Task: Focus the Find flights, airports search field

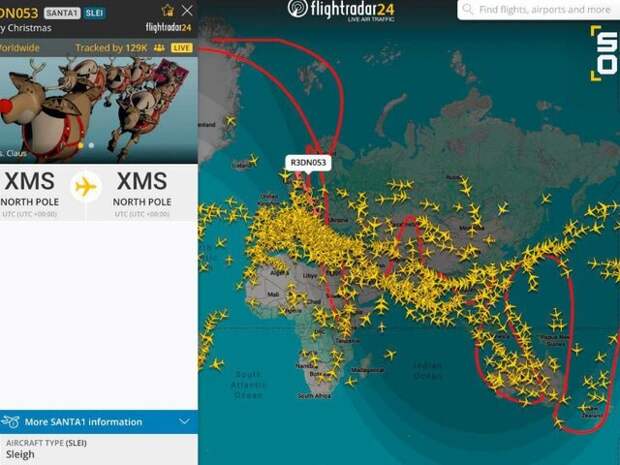Action: pyautogui.click(x=539, y=9)
